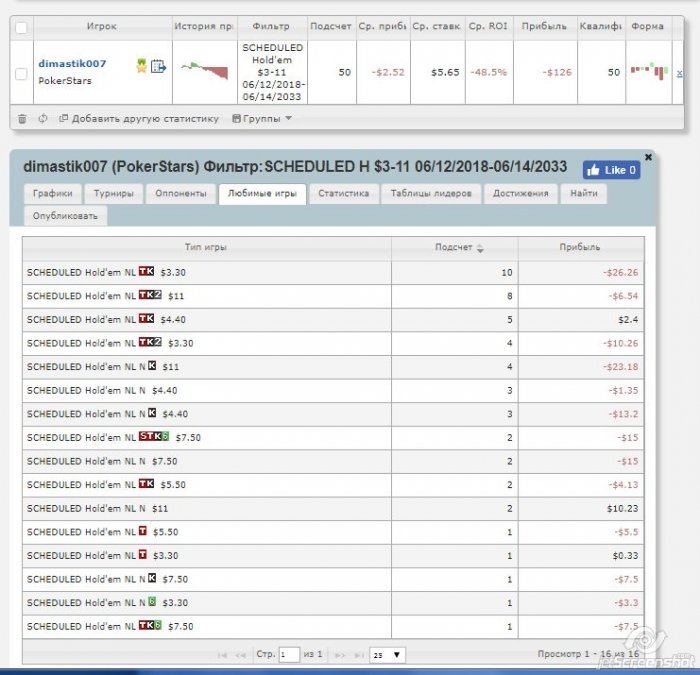Click the TK icon in $4.40 row
The height and width of the screenshot is (675, 700).
click(x=146, y=319)
